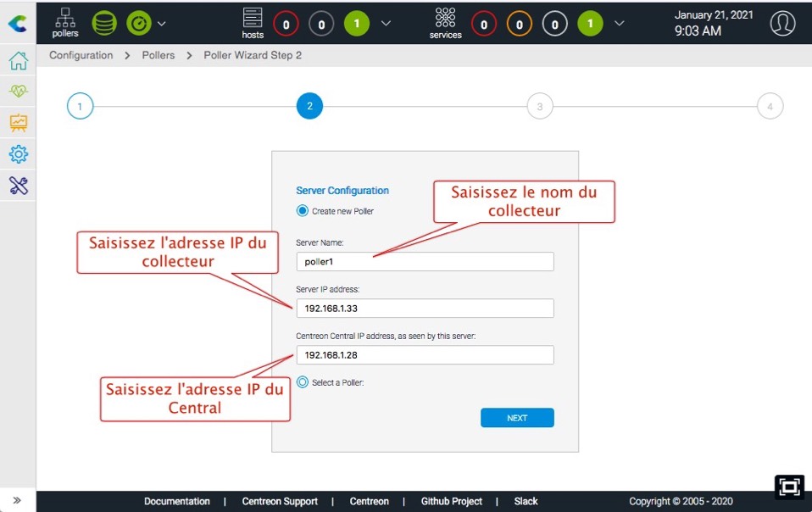The image size is (812, 512).
Task: Expand the pollers status dropdown arrow
Action: click(162, 24)
